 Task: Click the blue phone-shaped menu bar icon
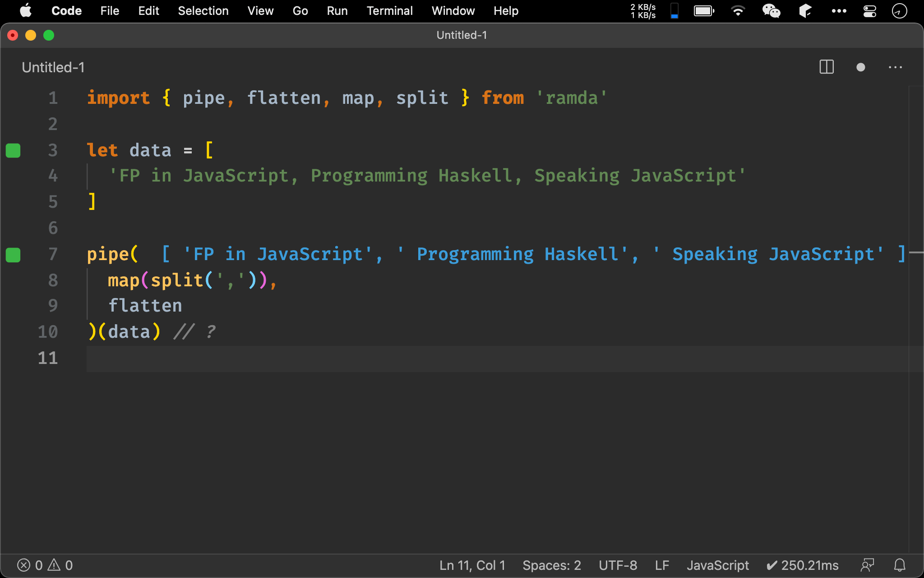coord(675,11)
